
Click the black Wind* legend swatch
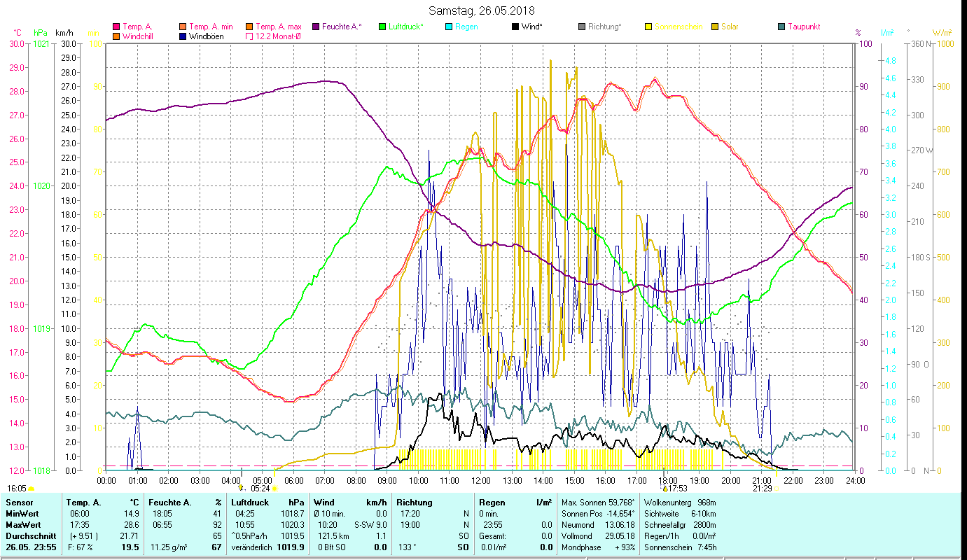tap(515, 27)
